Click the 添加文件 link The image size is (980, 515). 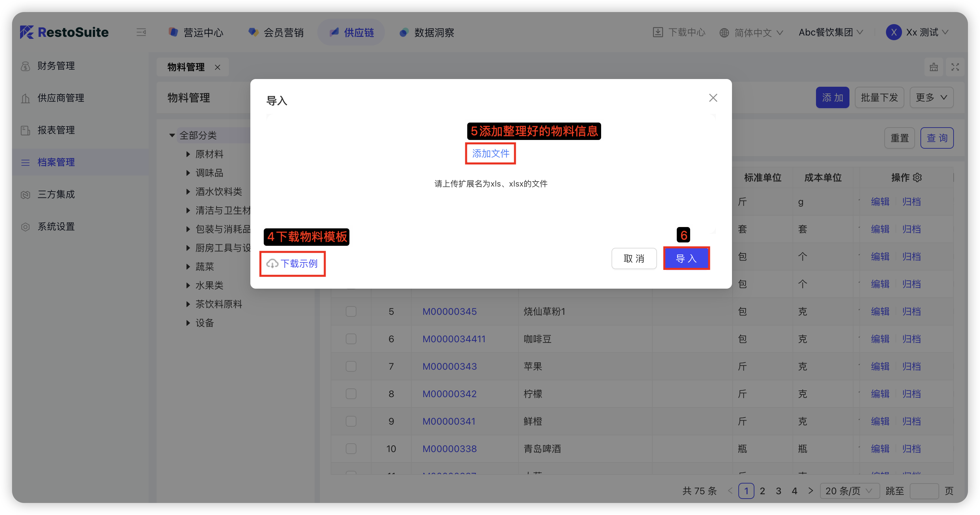click(x=490, y=153)
